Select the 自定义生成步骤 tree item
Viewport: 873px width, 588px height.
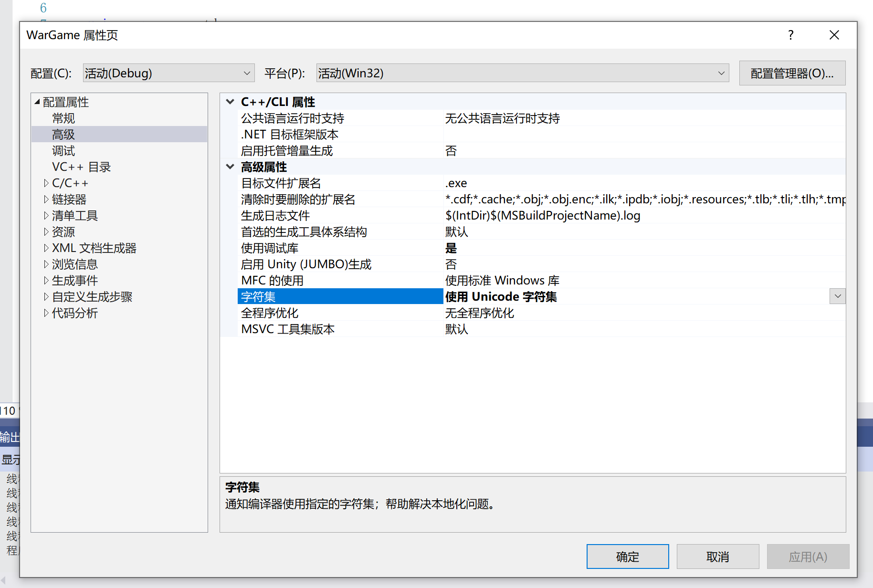click(92, 296)
